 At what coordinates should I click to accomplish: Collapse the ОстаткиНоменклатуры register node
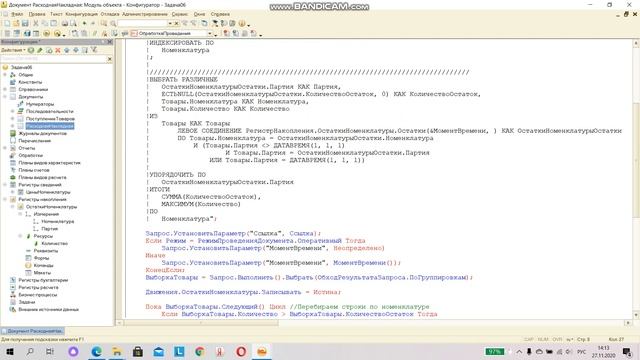[13, 207]
